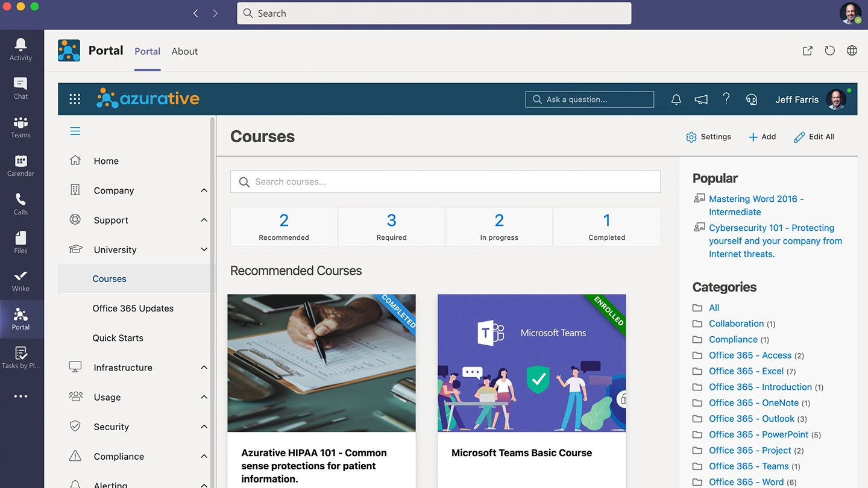Select the All category
Screen dimensions: 868x488
coord(714,308)
